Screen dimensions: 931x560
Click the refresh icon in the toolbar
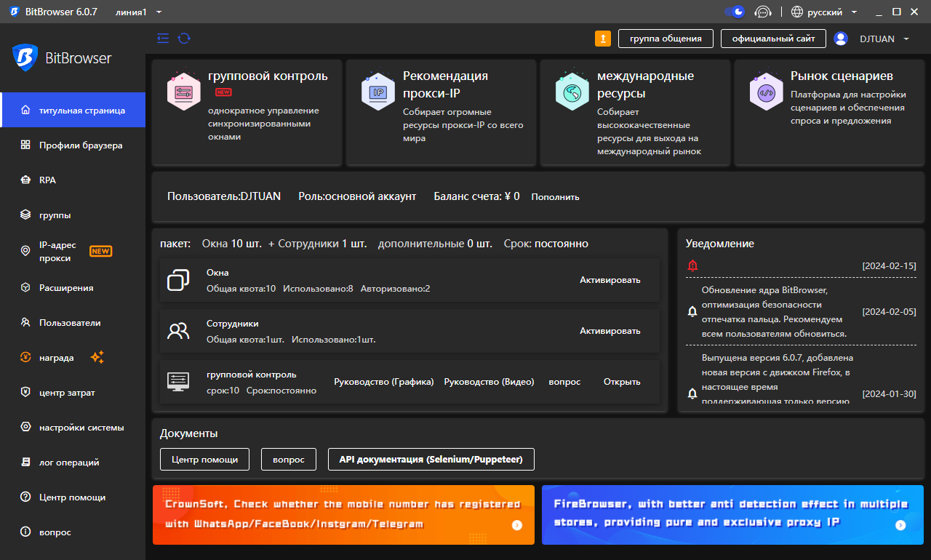184,38
